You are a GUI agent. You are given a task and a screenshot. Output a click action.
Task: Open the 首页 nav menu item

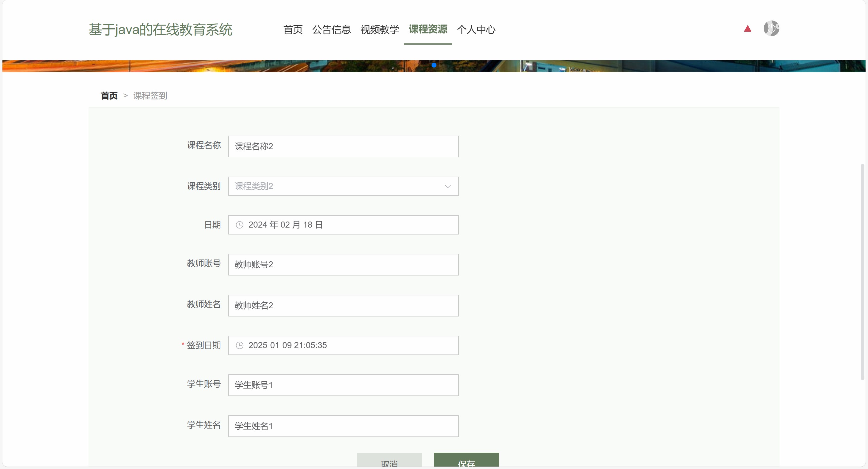click(x=292, y=30)
